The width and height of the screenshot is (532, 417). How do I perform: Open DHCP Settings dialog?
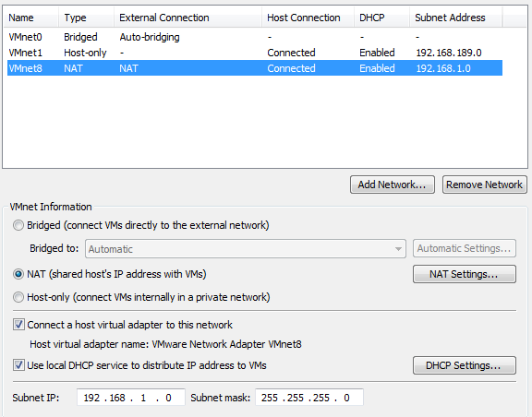tap(465, 365)
